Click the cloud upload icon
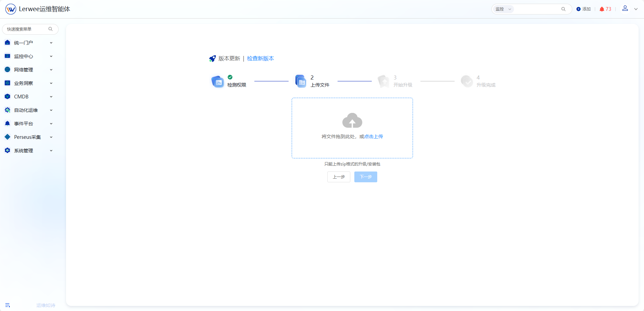 (352, 120)
